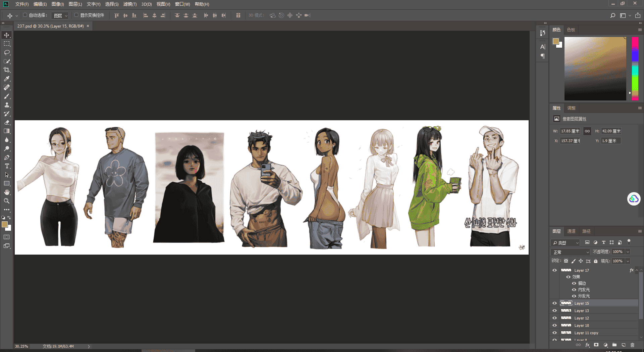Hide Layer 15 visibility eye

554,303
